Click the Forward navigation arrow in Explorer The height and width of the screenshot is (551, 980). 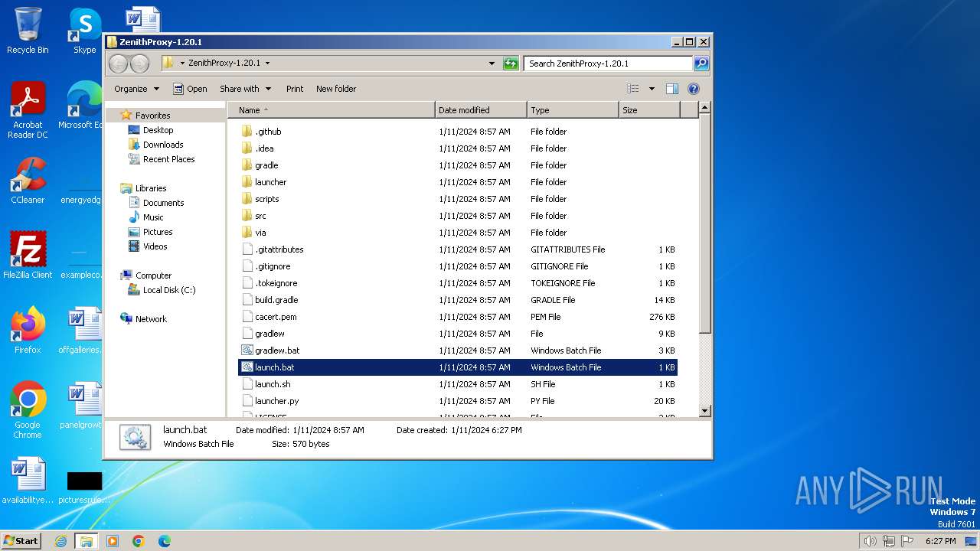point(139,64)
